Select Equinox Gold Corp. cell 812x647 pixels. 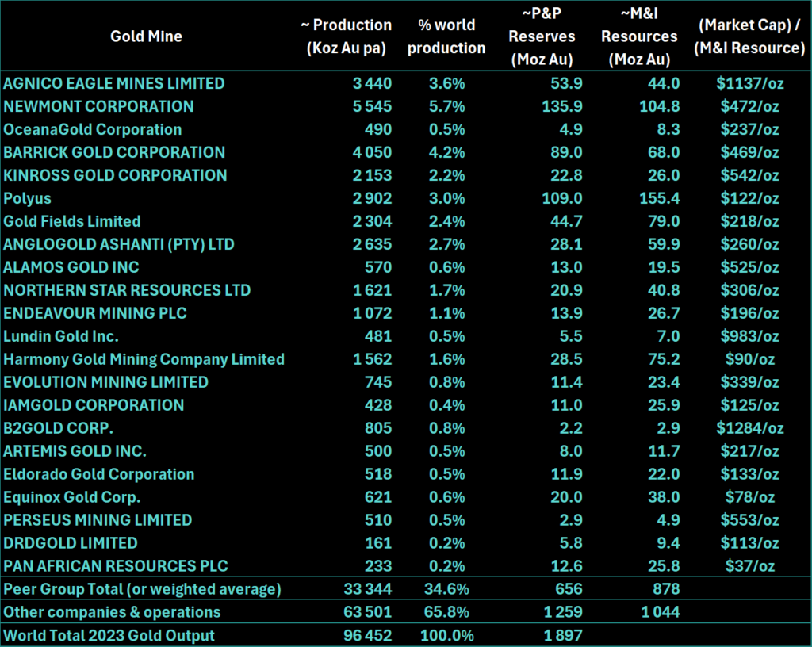point(72,497)
